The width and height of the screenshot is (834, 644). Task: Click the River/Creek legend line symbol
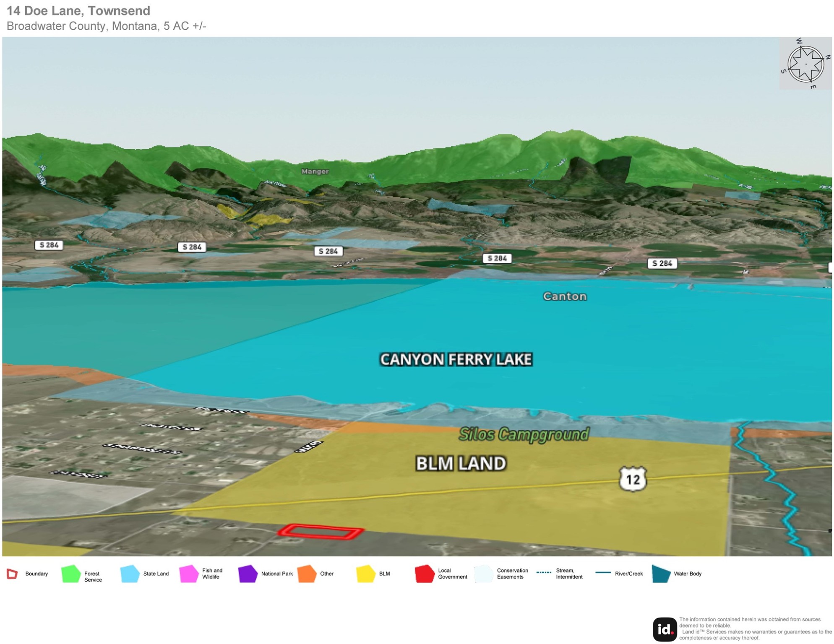point(603,572)
